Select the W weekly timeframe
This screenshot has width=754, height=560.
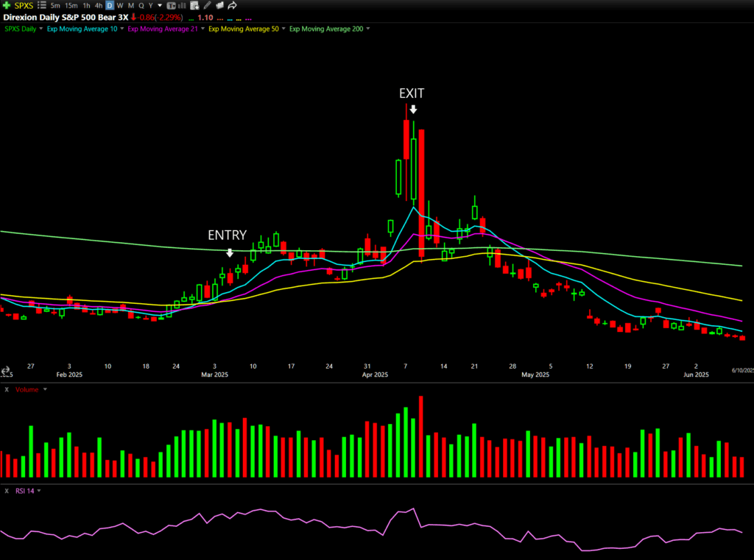pos(120,5)
